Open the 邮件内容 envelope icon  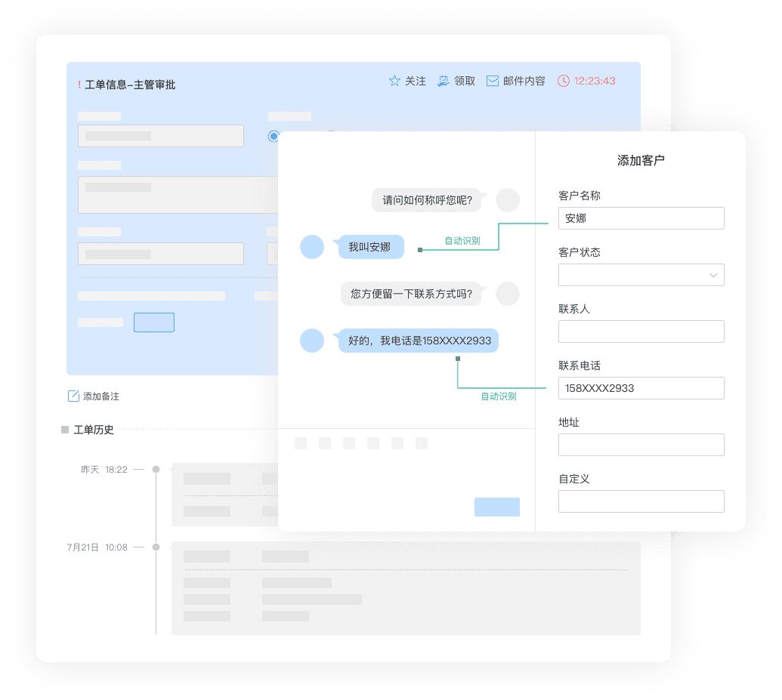coord(492,81)
